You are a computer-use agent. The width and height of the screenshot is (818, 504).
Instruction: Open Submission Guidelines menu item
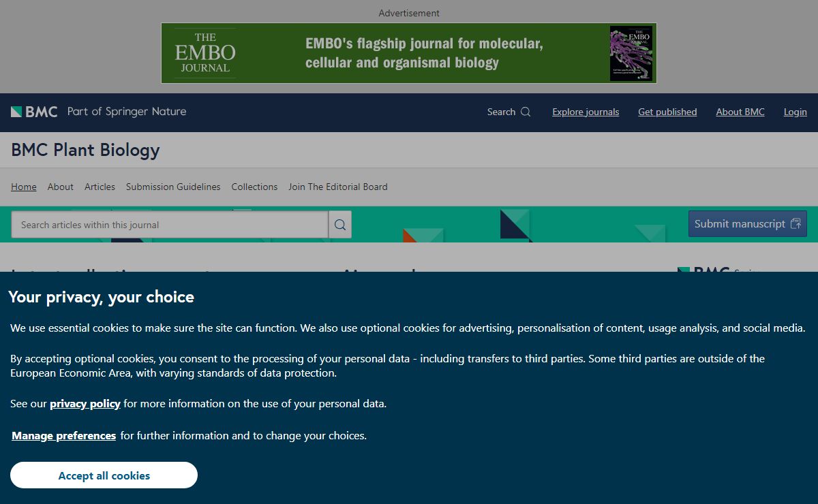pyautogui.click(x=173, y=187)
